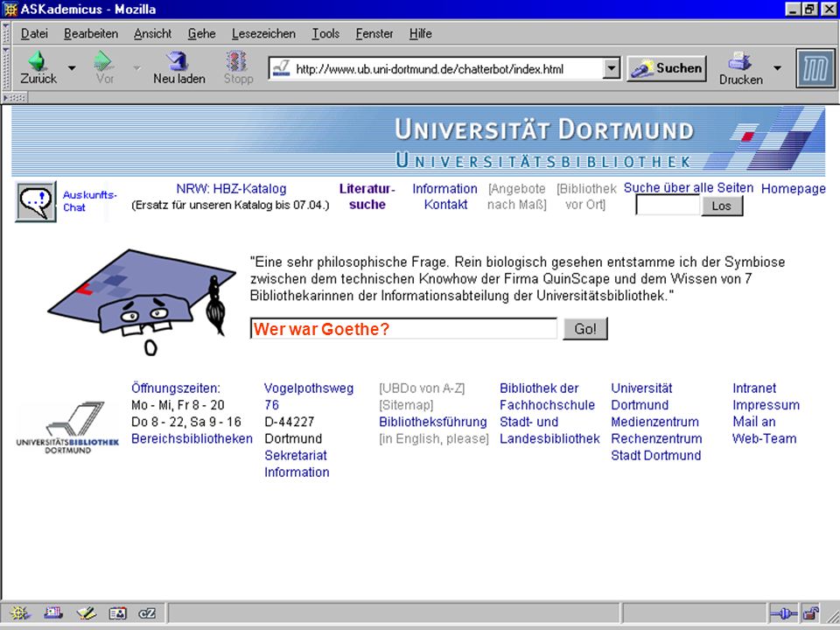This screenshot has height=630, width=840.
Task: Open the Tools menu
Action: [x=325, y=34]
